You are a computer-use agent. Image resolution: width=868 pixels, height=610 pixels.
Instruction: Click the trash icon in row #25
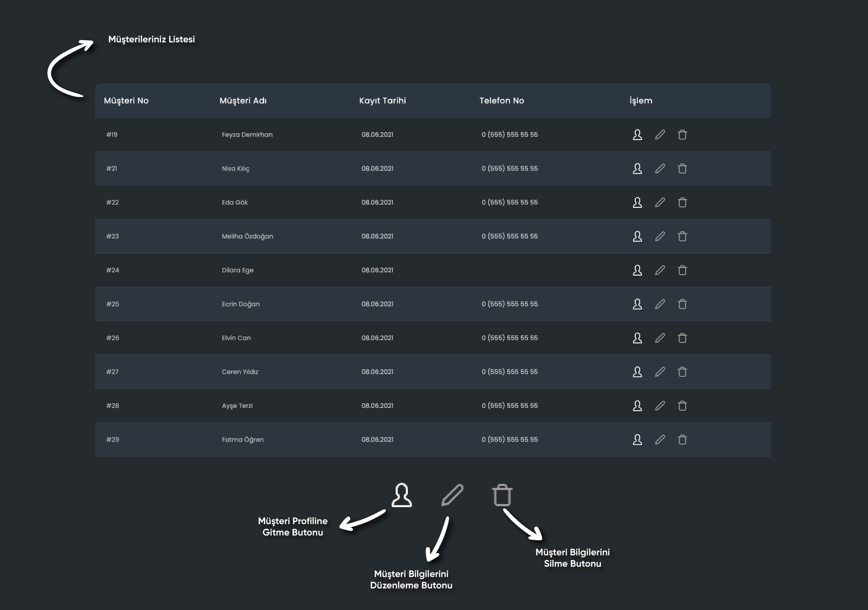(682, 304)
